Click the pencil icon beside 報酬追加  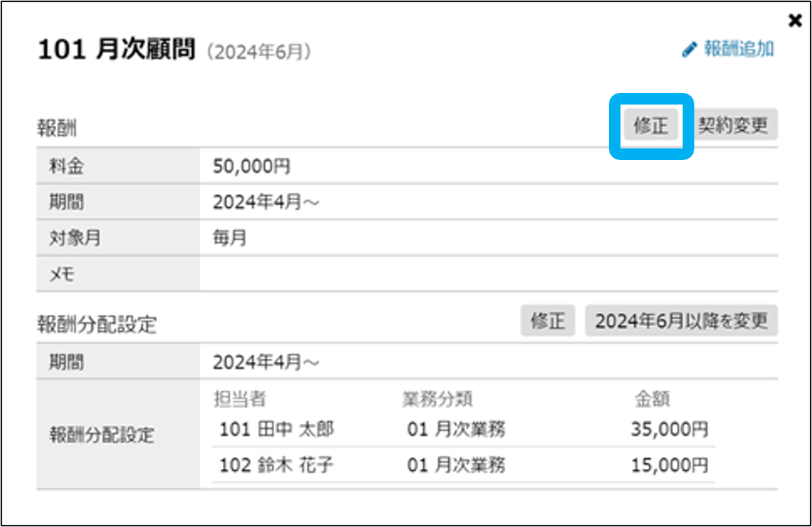click(x=689, y=50)
